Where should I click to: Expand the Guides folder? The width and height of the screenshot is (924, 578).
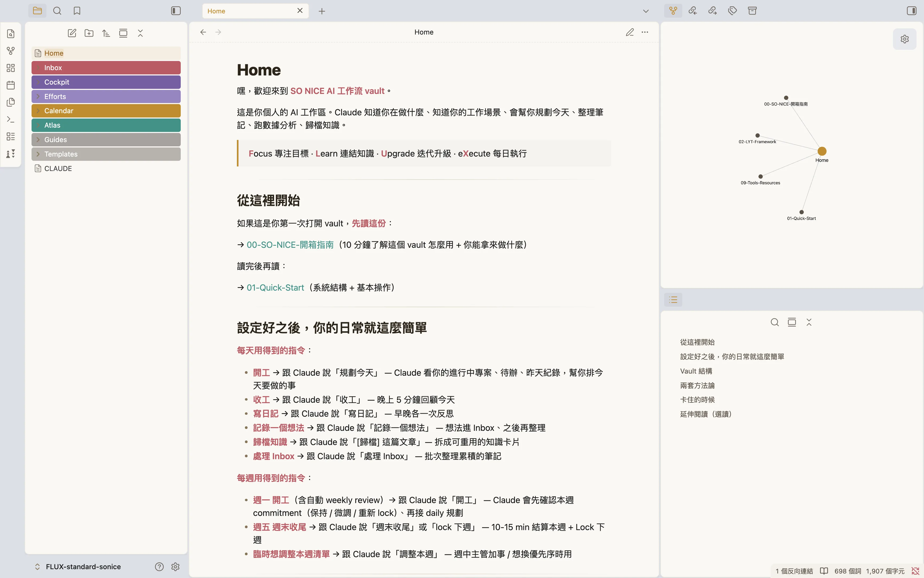(x=106, y=139)
